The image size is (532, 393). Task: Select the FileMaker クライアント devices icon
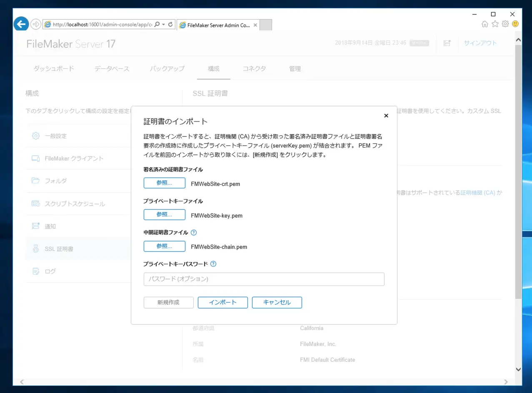35,158
